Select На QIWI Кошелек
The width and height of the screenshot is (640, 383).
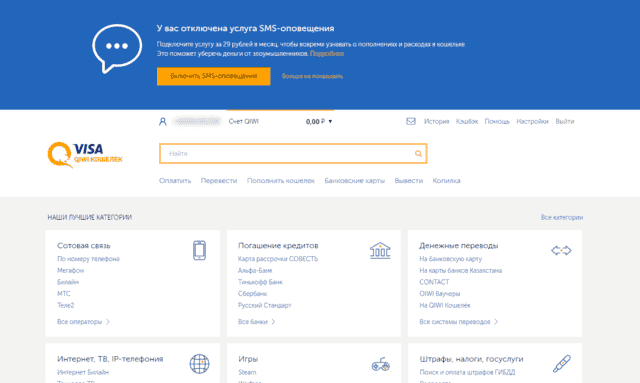click(445, 305)
